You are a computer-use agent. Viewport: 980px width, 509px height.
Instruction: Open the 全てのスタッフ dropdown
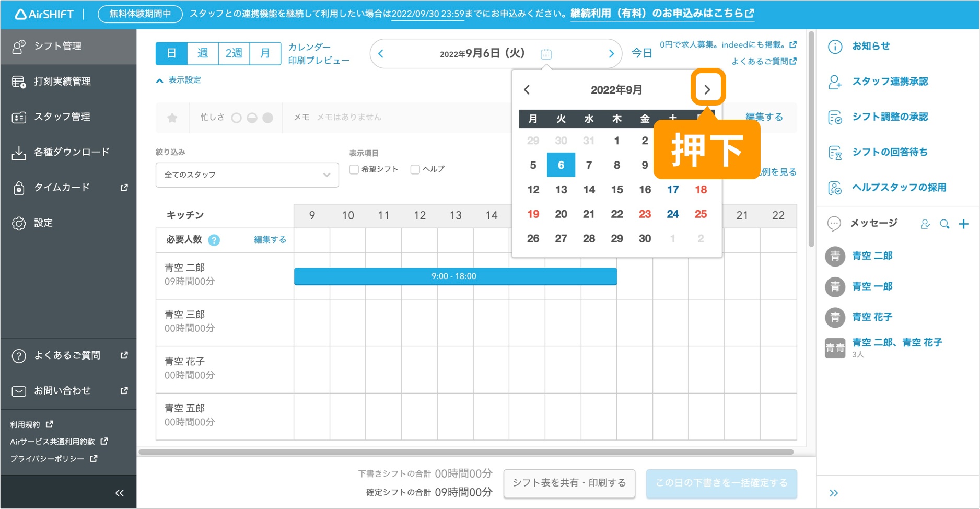click(x=247, y=175)
